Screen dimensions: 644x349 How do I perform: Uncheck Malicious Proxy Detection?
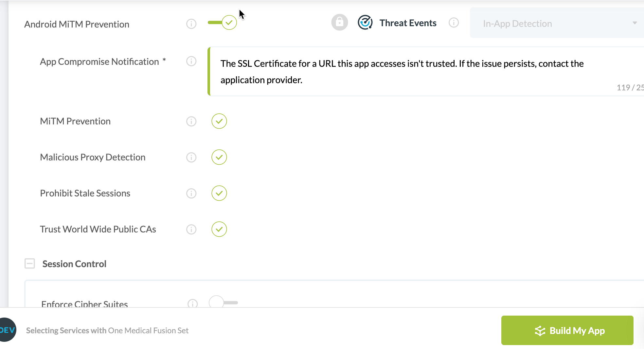click(x=219, y=157)
